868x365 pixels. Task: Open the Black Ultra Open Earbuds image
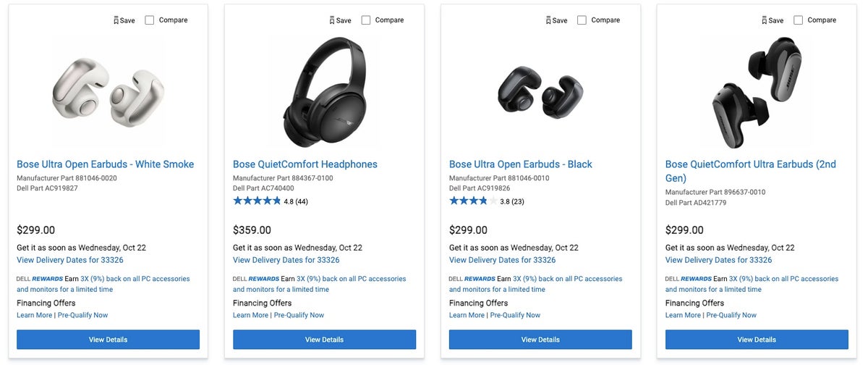click(541, 92)
